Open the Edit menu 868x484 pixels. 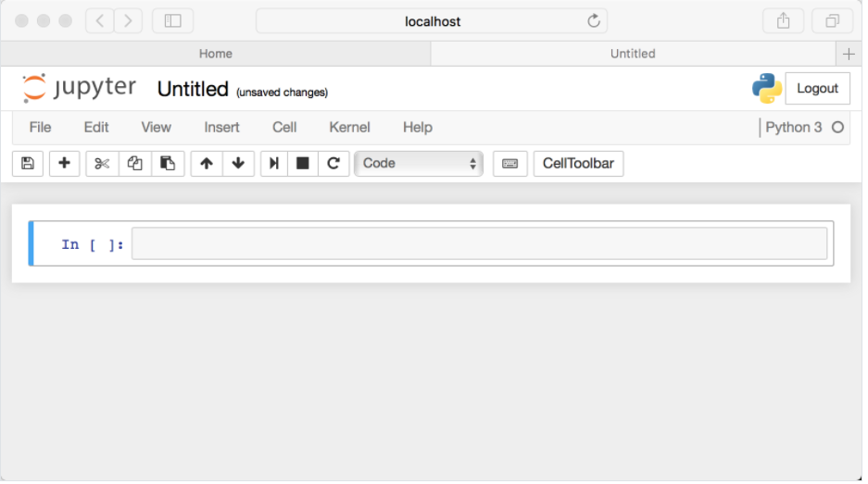(x=96, y=128)
